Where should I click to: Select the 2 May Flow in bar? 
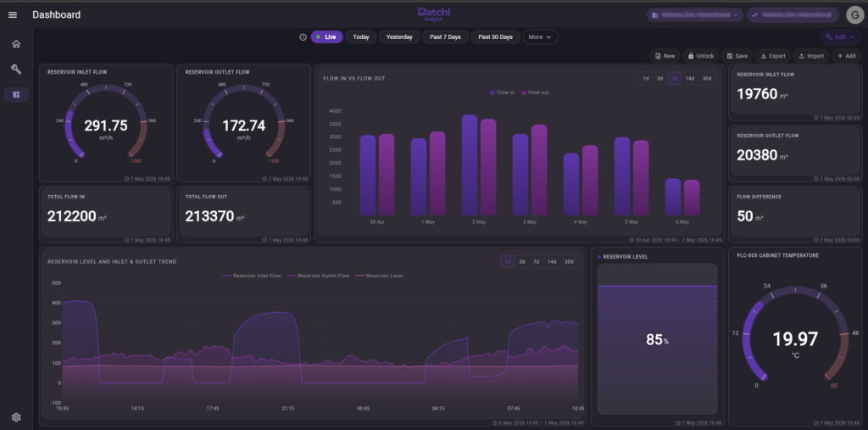[470, 165]
